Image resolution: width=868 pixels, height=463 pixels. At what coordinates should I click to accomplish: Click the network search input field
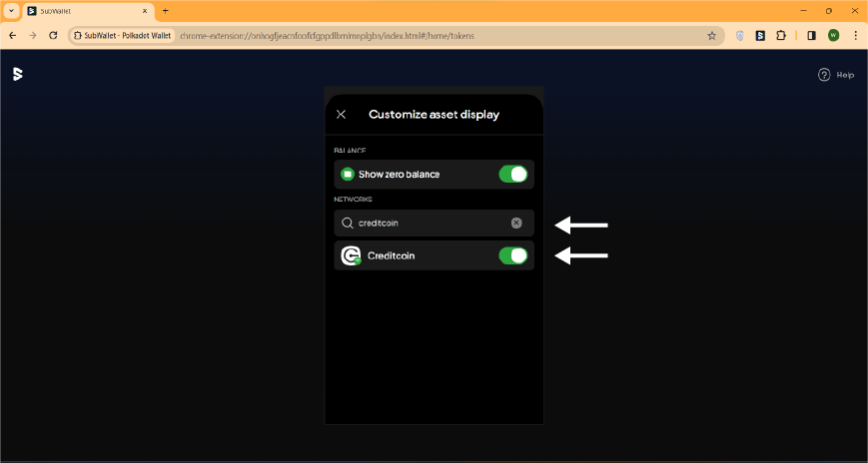(434, 223)
